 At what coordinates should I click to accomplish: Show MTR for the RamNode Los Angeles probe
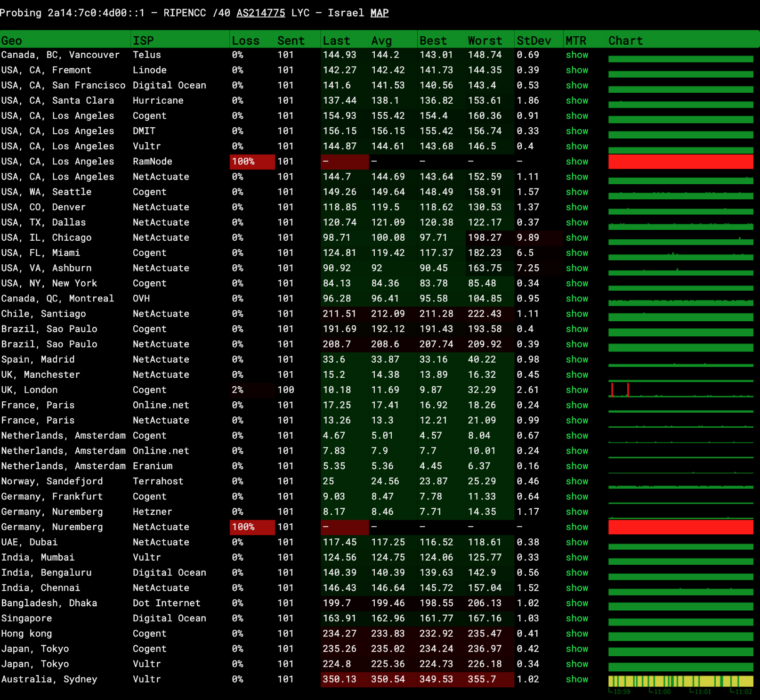coord(577,162)
